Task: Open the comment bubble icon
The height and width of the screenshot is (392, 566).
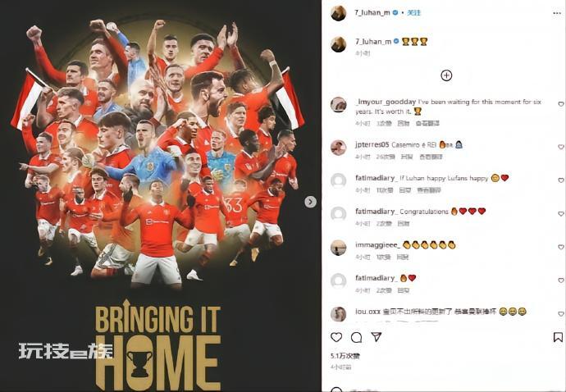Action: [356, 337]
